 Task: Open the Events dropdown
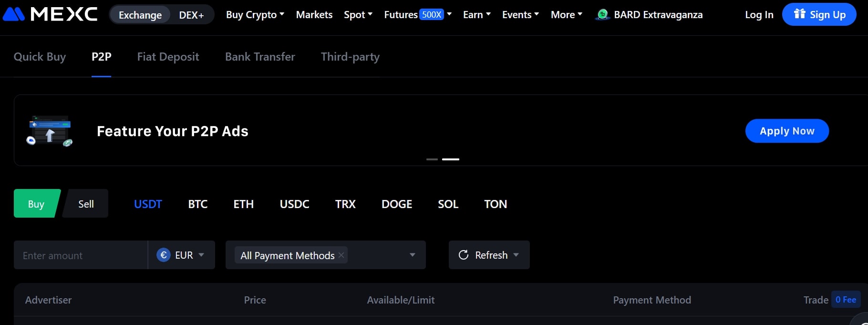click(521, 15)
